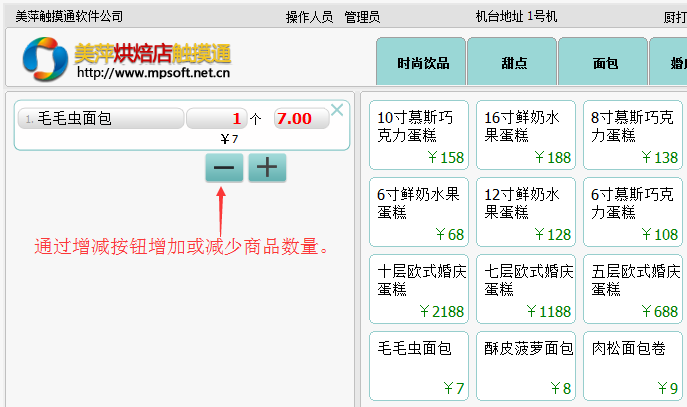687x407 pixels.
Task: Open the http://www.mpsoft.net.cn website link
Action: (x=153, y=73)
